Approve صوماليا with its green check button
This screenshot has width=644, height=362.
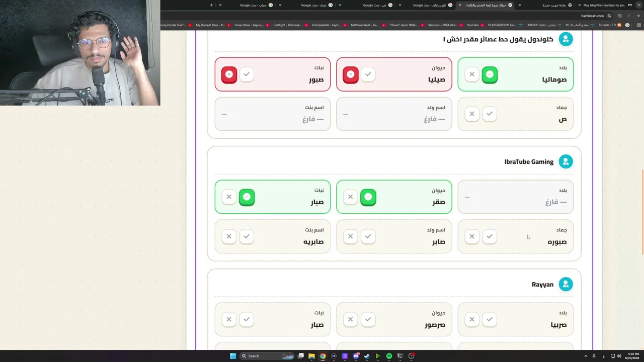coord(490,74)
